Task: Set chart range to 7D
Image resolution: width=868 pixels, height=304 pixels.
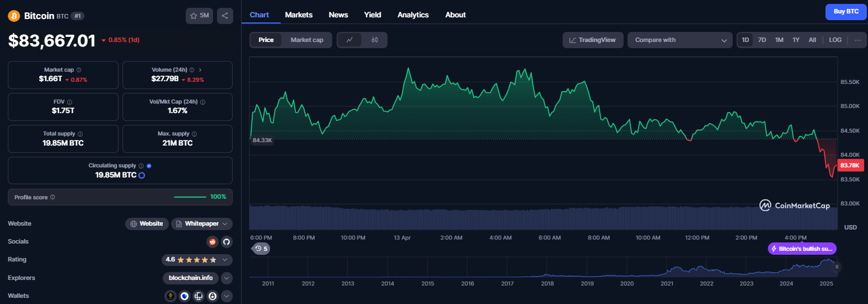Action: [762, 40]
